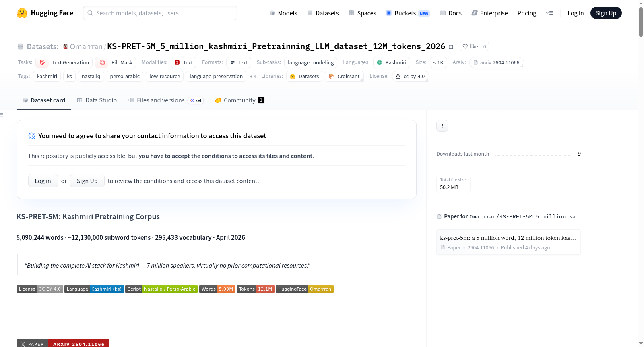Open the Enterprise page

pyautogui.click(x=489, y=13)
